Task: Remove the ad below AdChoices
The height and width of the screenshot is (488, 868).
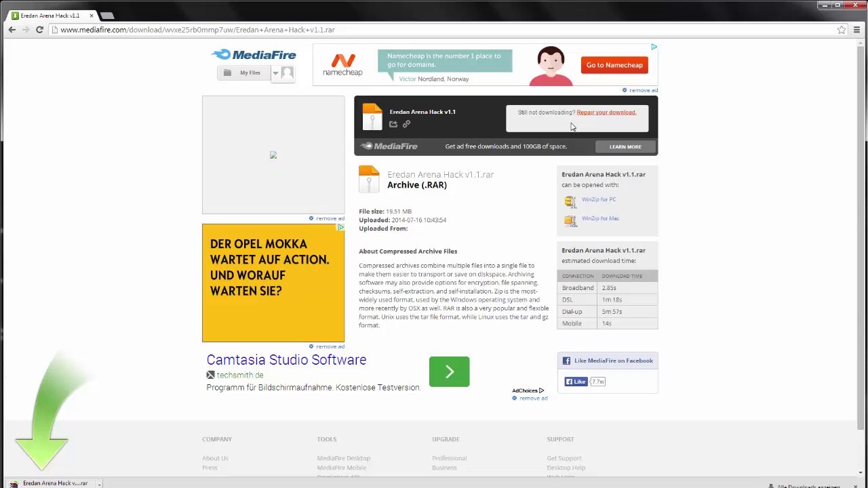Action: [x=530, y=398]
